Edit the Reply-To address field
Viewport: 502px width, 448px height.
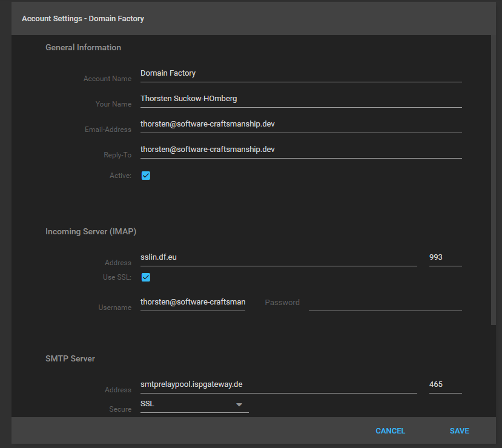(300, 150)
